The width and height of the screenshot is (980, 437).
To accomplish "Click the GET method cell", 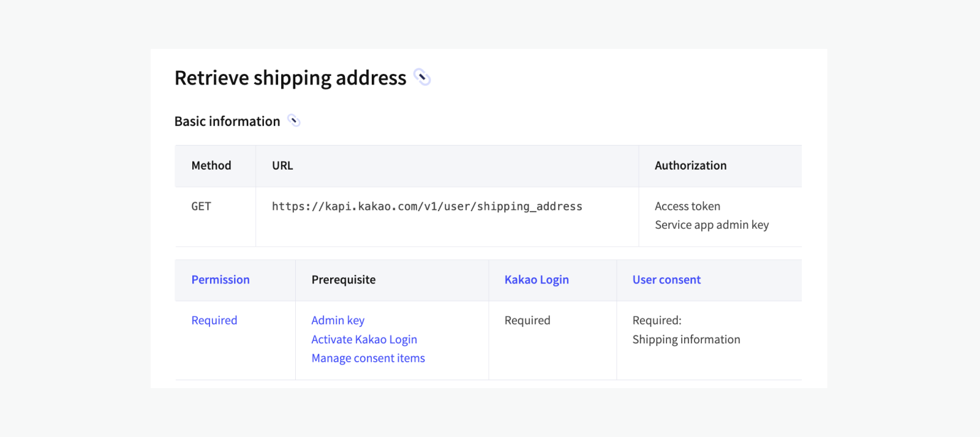I will tap(201, 206).
